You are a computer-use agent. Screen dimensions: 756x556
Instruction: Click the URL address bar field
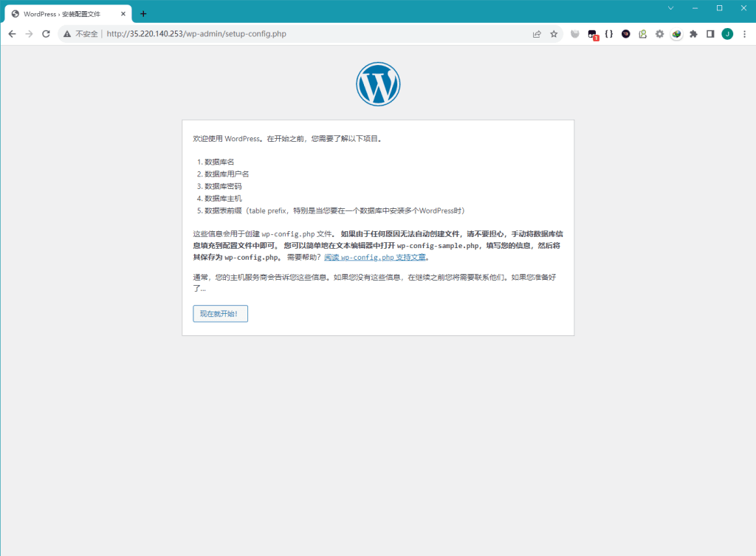(310, 34)
